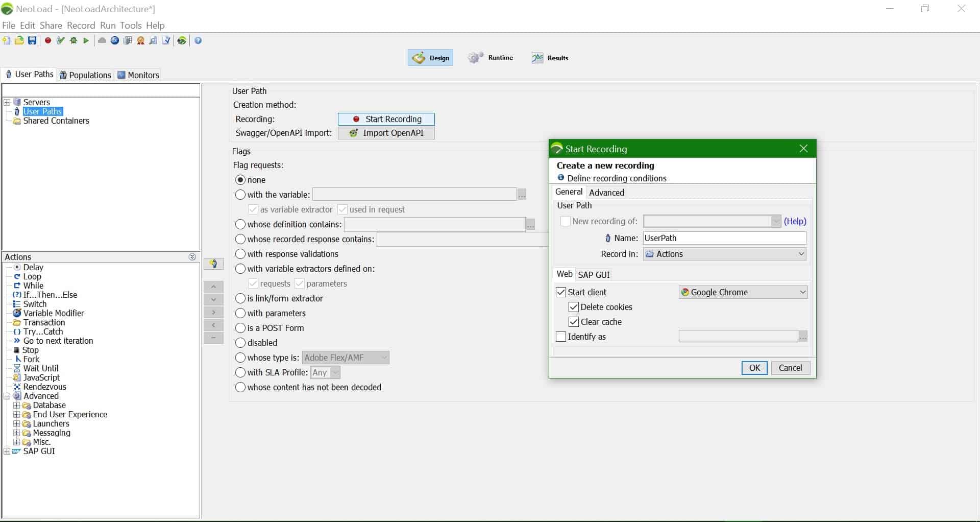Click the spreadsheet grid toolbar icon
Screen dimensions: 980x522
pos(128,40)
